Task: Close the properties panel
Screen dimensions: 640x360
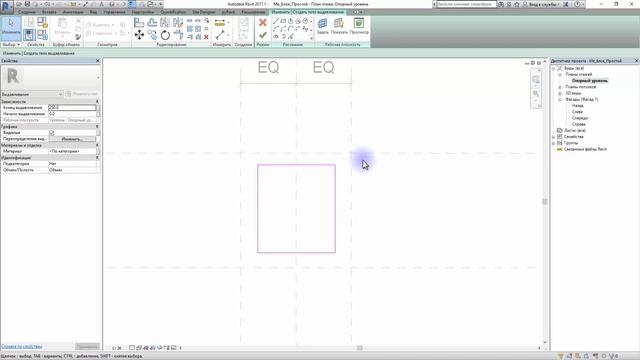Action: pos(98,61)
